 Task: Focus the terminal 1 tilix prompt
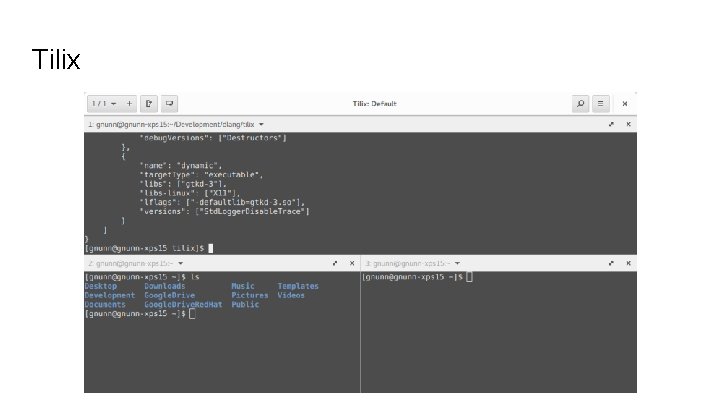click(149, 248)
